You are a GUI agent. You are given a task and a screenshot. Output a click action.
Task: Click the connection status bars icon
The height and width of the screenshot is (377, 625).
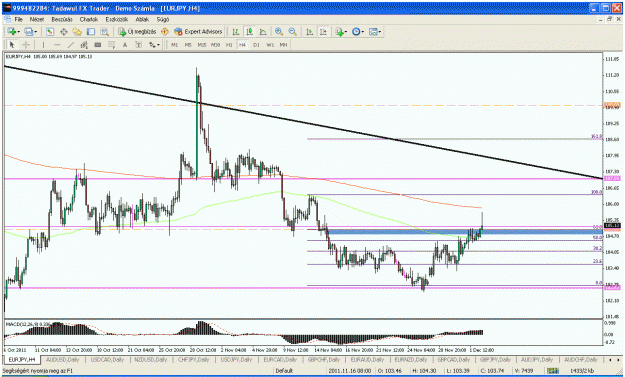(552, 371)
